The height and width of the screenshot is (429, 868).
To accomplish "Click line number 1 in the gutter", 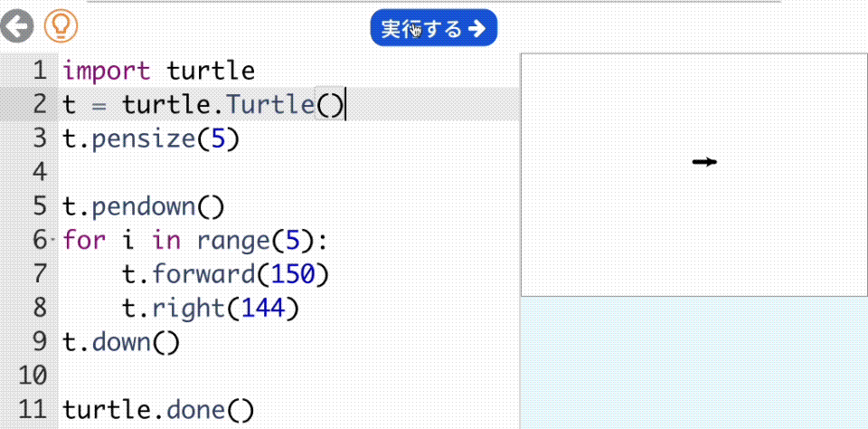I will (x=38, y=71).
